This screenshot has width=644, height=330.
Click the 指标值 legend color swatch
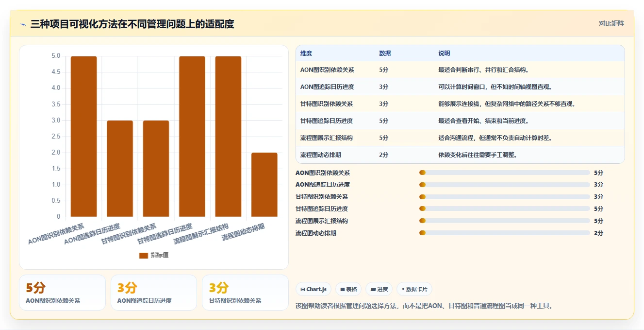144,255
